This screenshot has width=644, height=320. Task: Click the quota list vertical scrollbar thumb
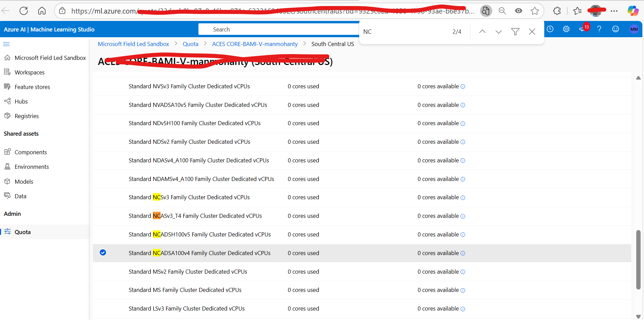[x=638, y=260]
